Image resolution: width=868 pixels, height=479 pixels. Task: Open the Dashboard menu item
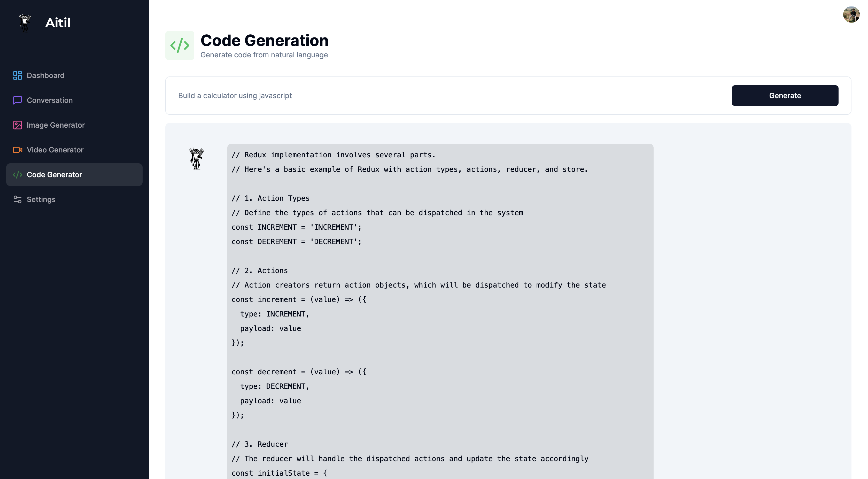pos(45,75)
